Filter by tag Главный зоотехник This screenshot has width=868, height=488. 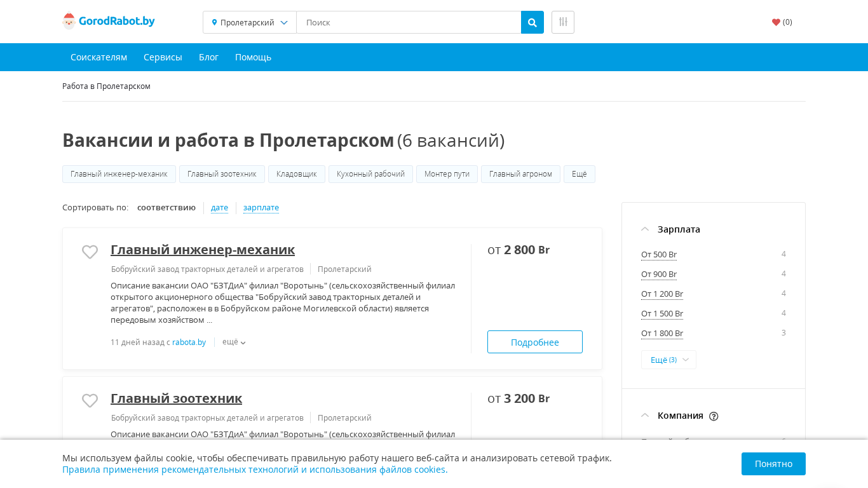pyautogui.click(x=222, y=174)
